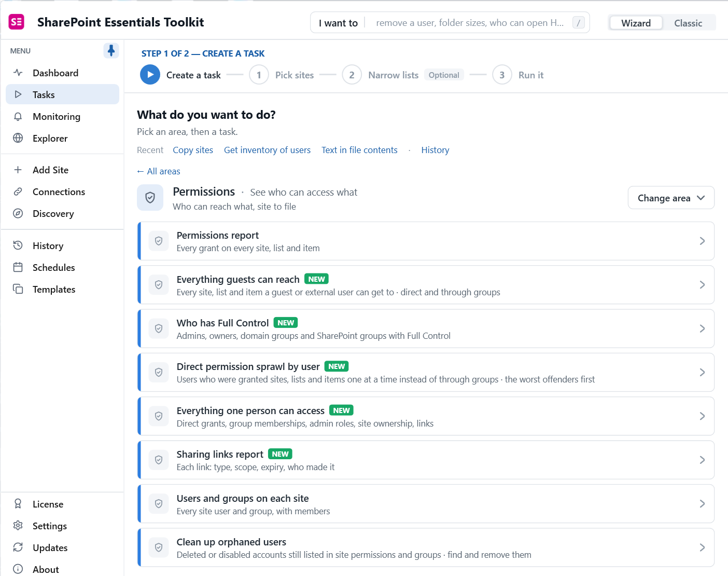The height and width of the screenshot is (576, 728).
Task: Click the License badge icon
Action: (x=18, y=504)
